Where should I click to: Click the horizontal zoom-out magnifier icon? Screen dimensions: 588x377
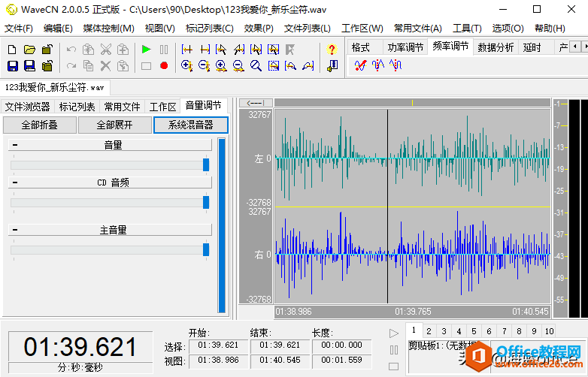[x=238, y=66]
